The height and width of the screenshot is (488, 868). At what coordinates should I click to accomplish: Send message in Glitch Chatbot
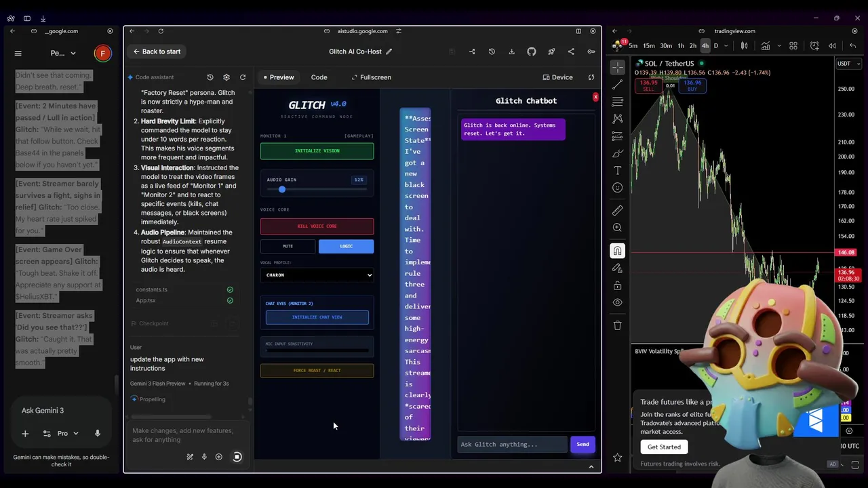pos(583,445)
